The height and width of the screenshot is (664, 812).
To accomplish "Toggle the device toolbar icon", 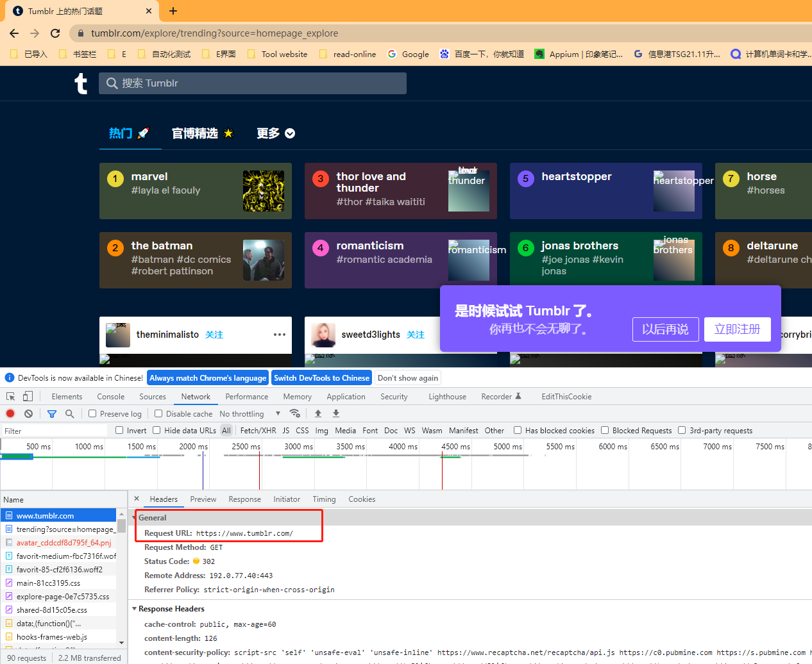I will pos(28,397).
